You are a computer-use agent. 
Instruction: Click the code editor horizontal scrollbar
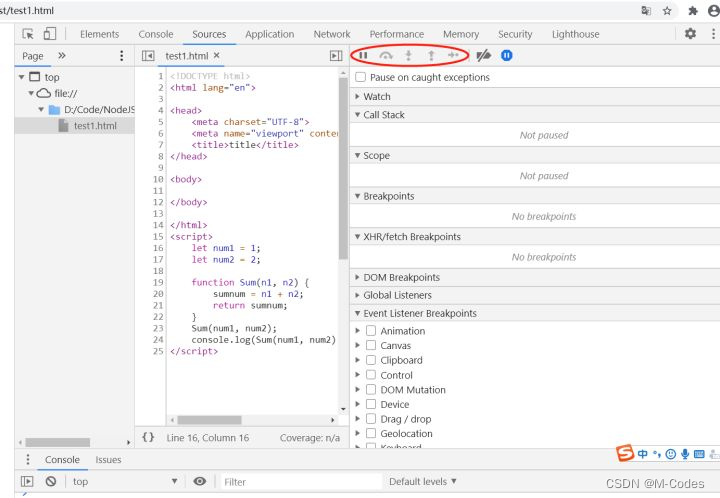(x=209, y=420)
